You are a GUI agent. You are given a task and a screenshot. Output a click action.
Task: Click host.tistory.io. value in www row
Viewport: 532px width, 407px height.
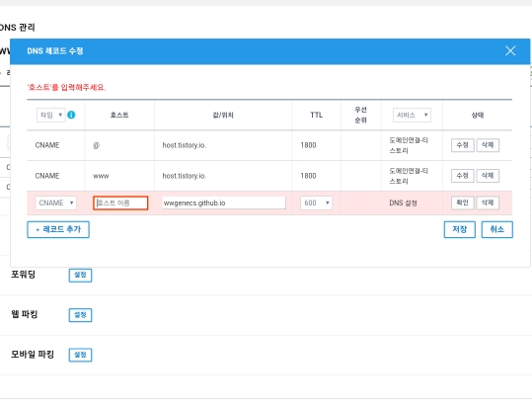pyautogui.click(x=185, y=176)
